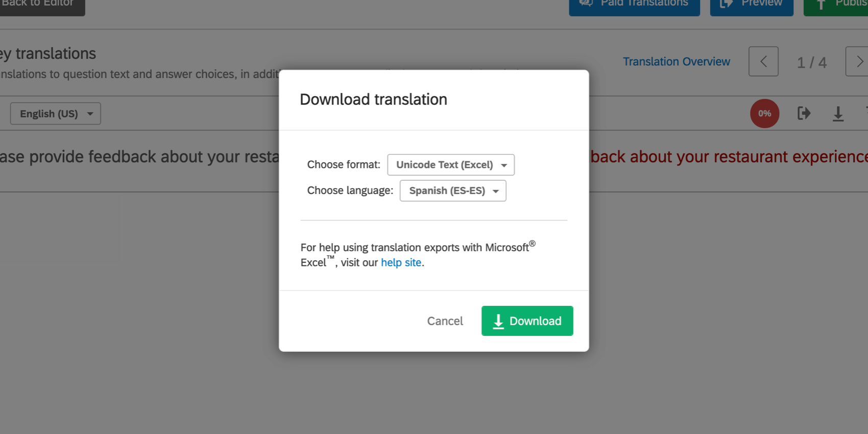
Task: Click the 0% translation progress badge
Action: click(x=764, y=113)
